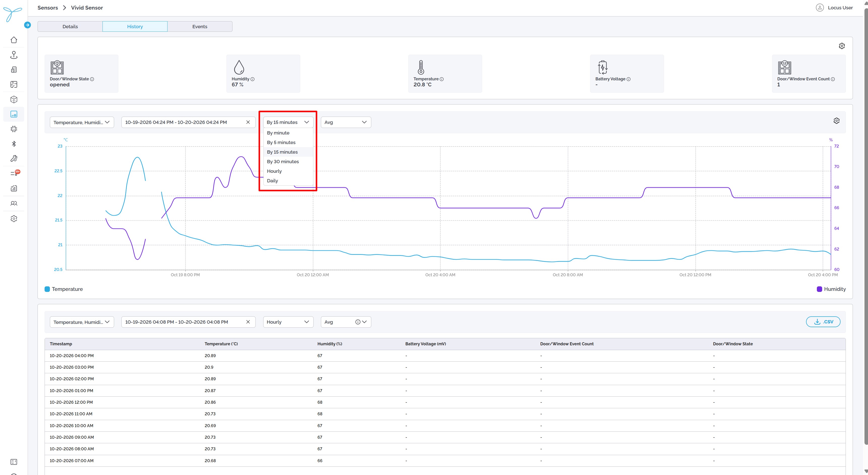Viewport: 868px width, 475px height.
Task: Choose 'By 5 minutes' interval option
Action: [288, 143]
